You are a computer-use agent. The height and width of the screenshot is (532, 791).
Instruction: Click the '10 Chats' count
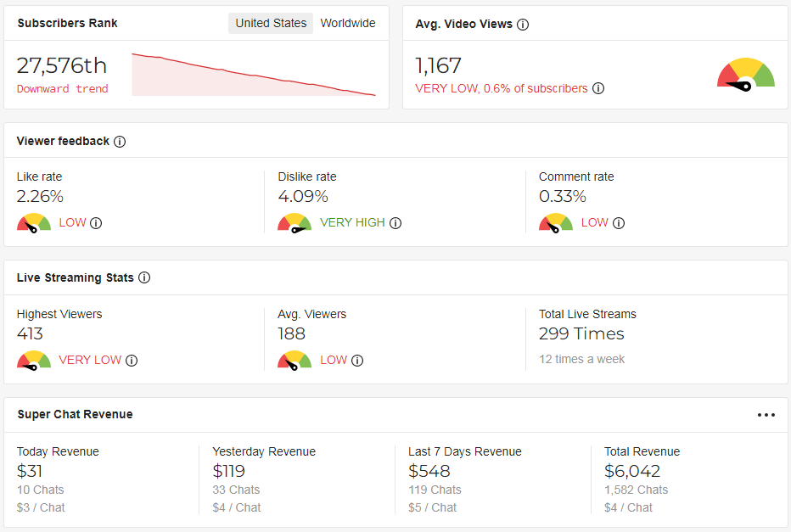pyautogui.click(x=41, y=490)
